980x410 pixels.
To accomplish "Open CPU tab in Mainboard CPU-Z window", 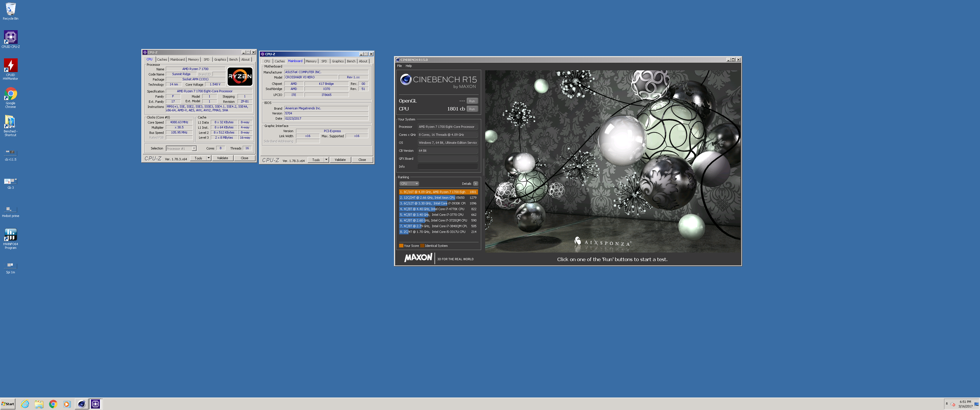I will point(267,61).
